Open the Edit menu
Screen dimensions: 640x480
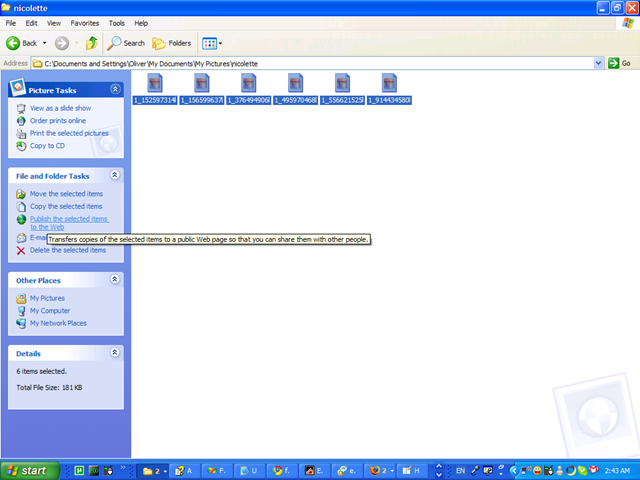point(31,23)
